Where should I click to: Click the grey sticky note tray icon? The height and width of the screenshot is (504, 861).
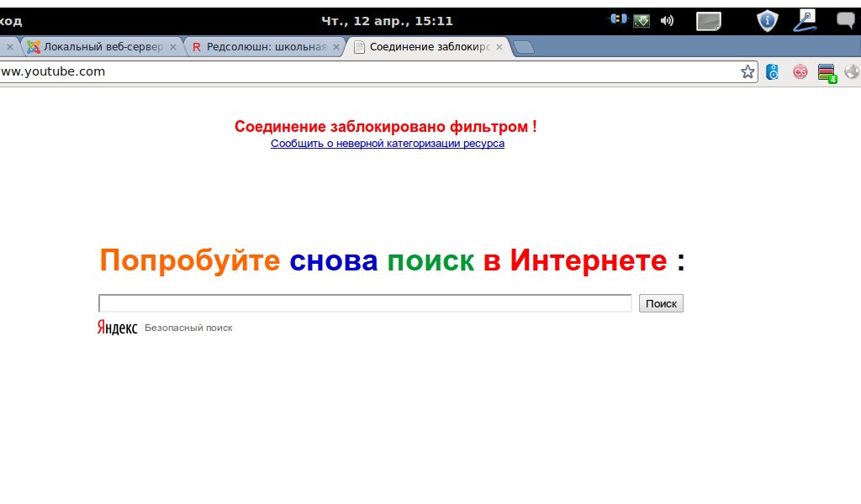coord(709,21)
